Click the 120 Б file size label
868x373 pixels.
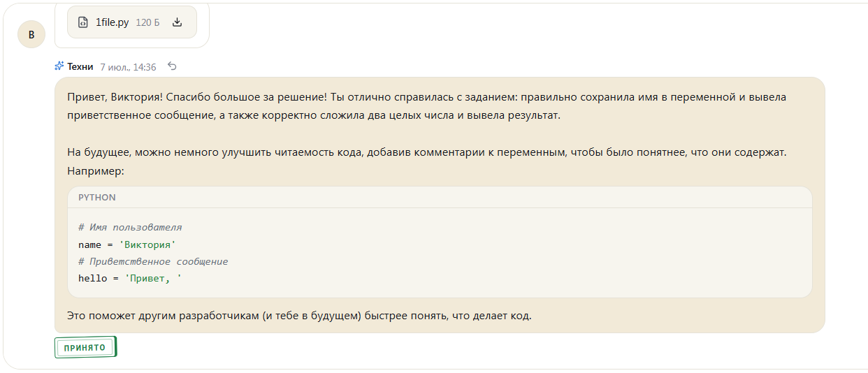pos(147,22)
